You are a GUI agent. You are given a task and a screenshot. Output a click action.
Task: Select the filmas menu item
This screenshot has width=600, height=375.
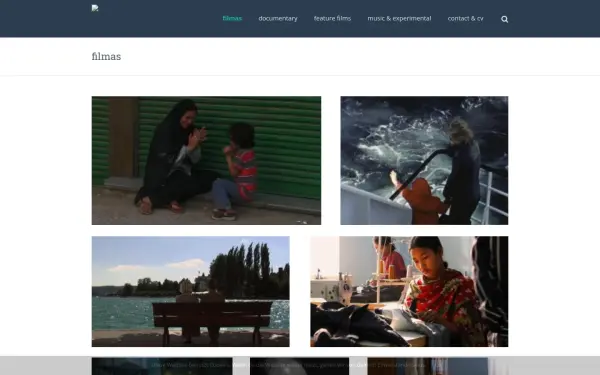pos(232,18)
